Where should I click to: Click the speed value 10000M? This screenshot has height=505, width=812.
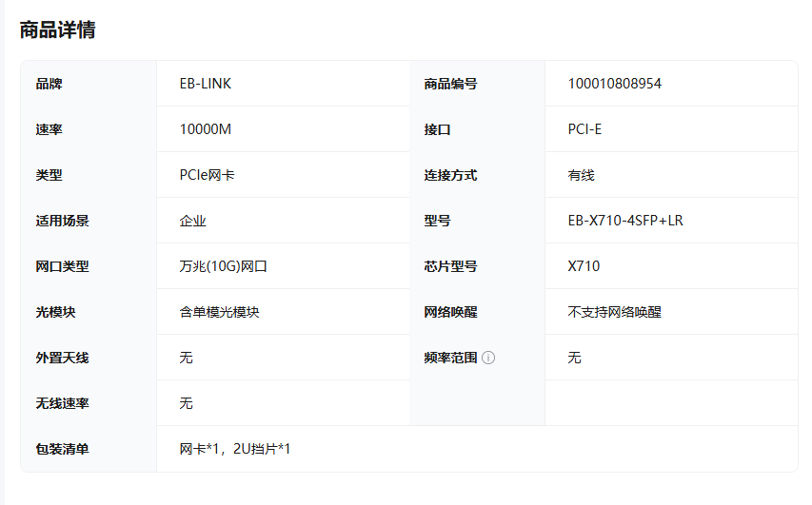[206, 128]
